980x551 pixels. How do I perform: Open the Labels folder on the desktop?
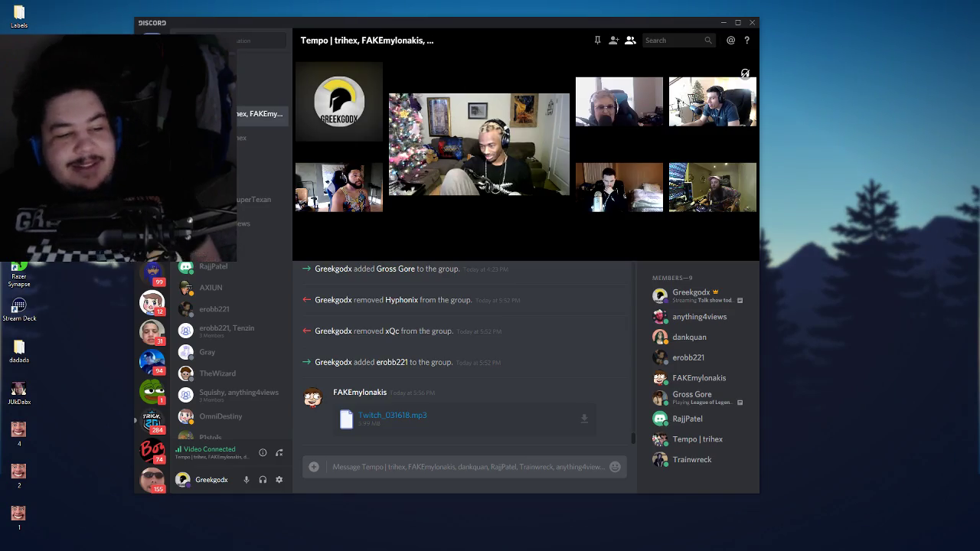click(19, 17)
